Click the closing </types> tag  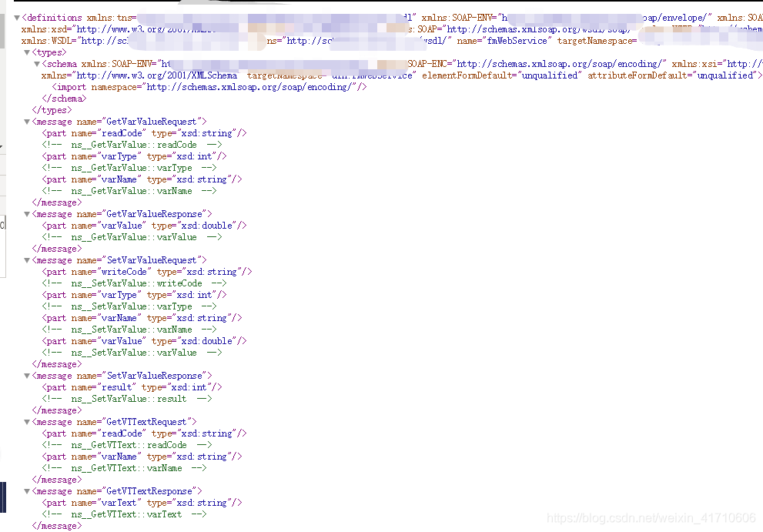pyautogui.click(x=52, y=111)
